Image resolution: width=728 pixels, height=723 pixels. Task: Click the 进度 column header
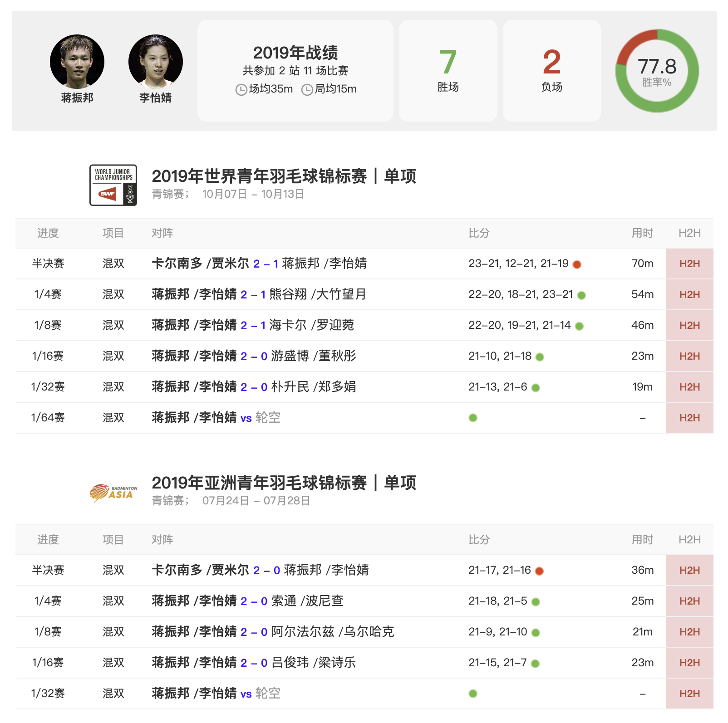pos(48,233)
